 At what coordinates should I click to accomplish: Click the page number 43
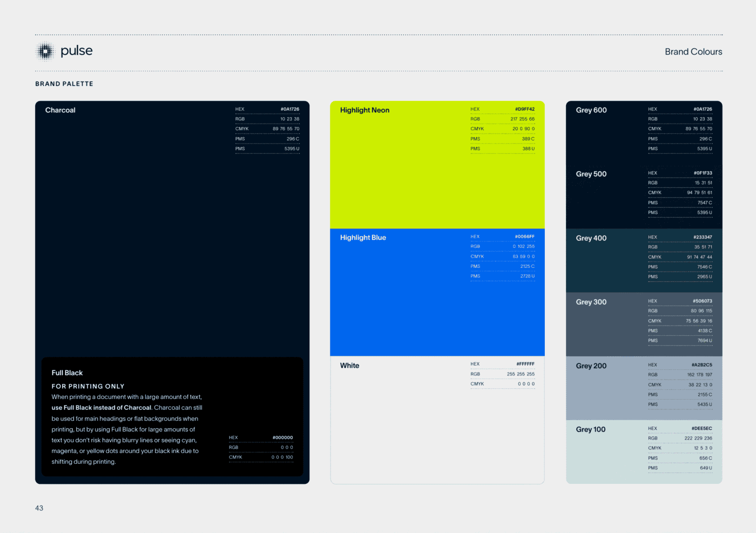39,508
